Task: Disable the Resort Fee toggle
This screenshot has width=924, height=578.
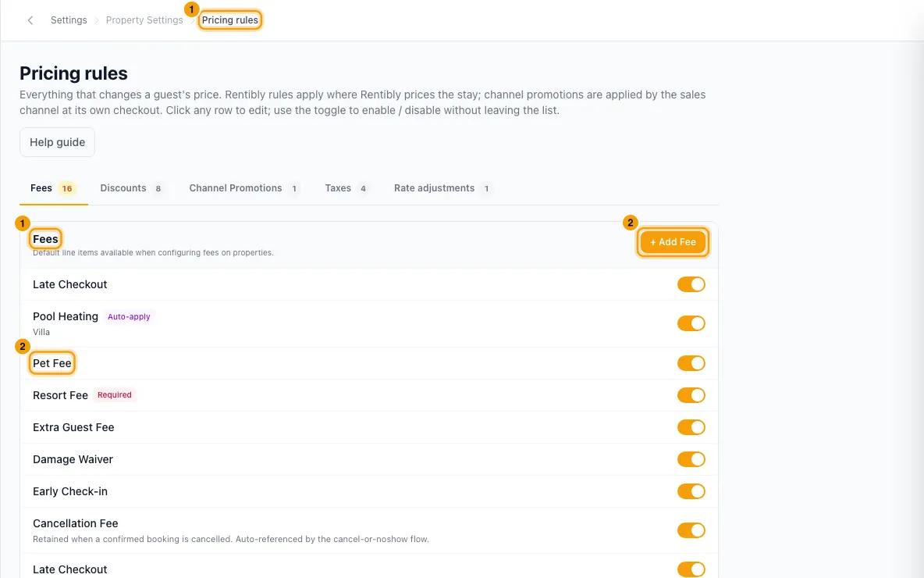Action: pos(691,395)
